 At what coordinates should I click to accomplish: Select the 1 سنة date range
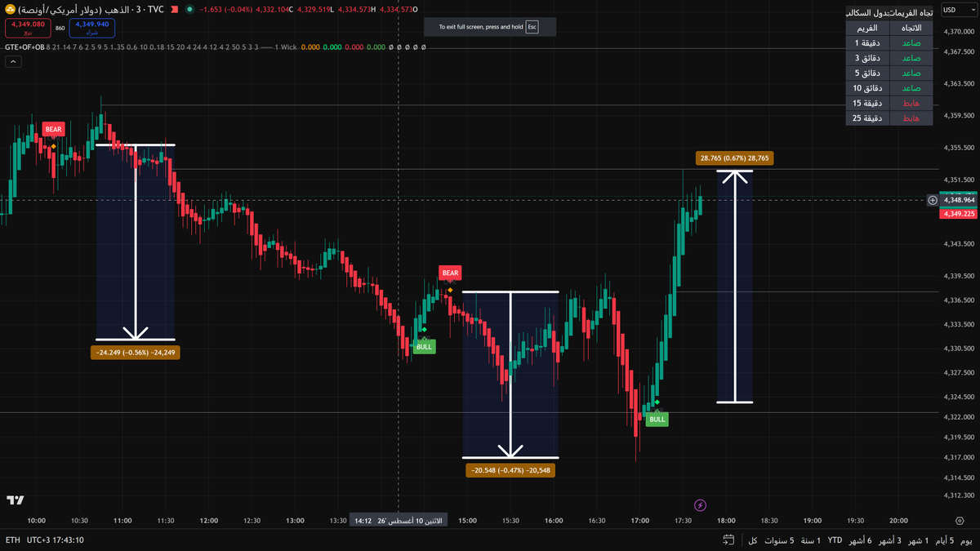[810, 540]
